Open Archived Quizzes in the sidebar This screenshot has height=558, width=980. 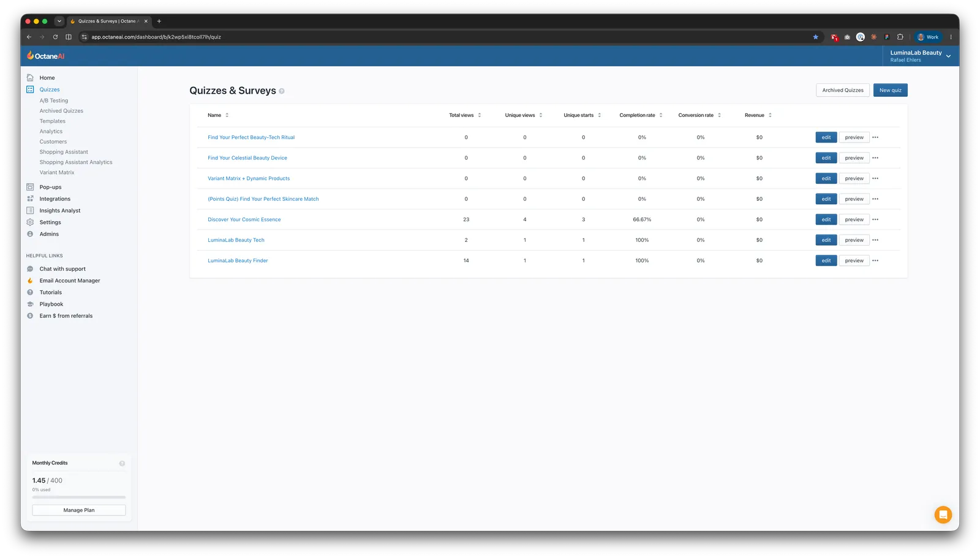pos(61,111)
